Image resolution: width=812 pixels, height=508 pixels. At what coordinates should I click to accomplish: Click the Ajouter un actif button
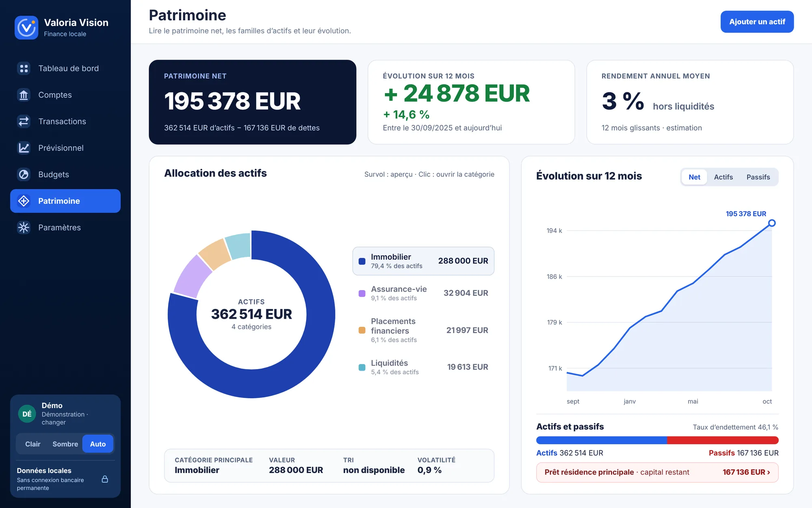point(757,22)
